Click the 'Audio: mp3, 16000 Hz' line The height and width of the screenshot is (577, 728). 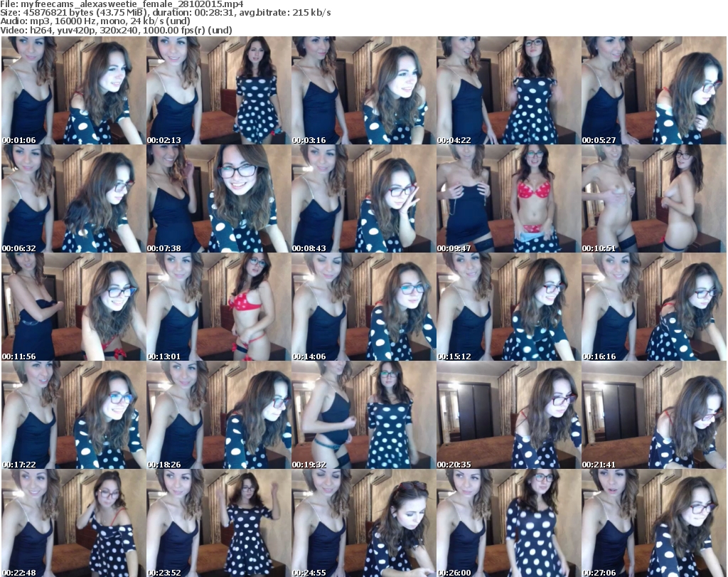tap(95, 21)
